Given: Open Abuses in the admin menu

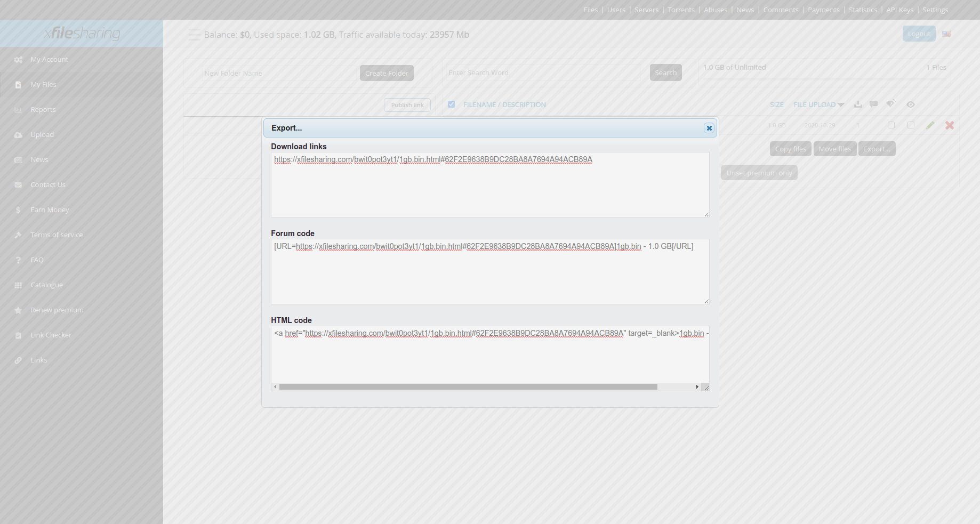Looking at the screenshot, I should (716, 10).
